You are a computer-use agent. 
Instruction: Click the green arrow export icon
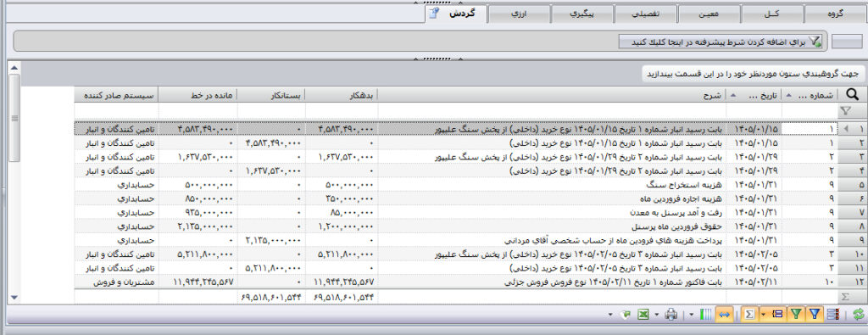(x=626, y=315)
